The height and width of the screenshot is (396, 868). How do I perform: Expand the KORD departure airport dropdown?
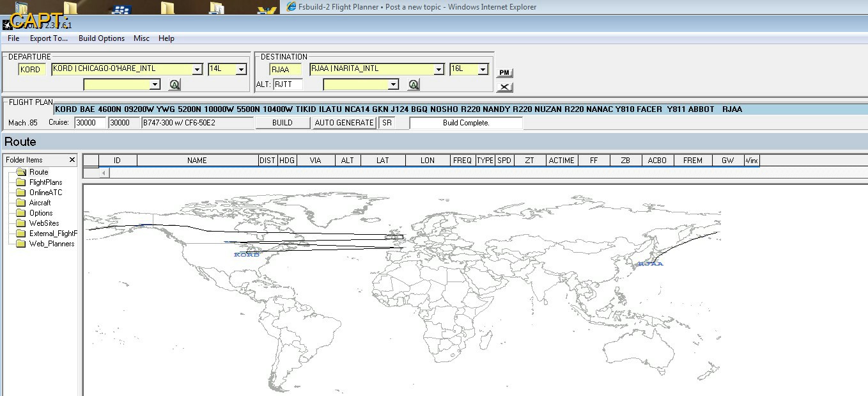197,69
